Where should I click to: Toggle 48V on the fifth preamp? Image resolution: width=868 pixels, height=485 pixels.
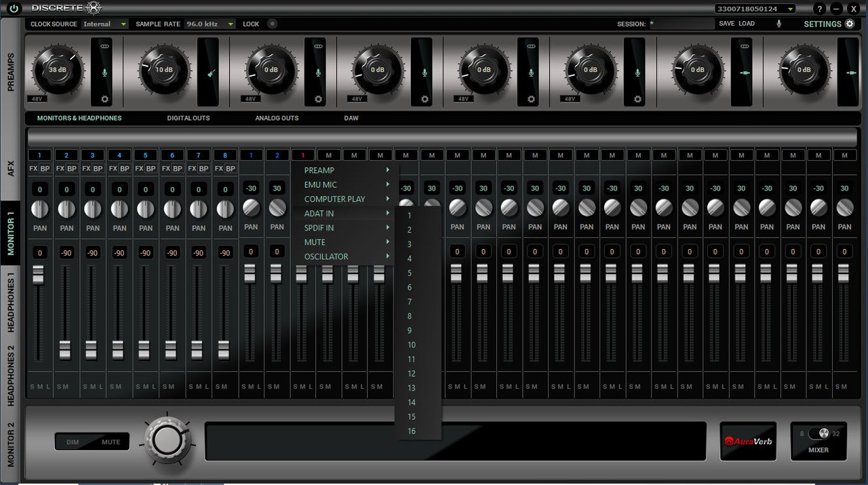point(463,99)
